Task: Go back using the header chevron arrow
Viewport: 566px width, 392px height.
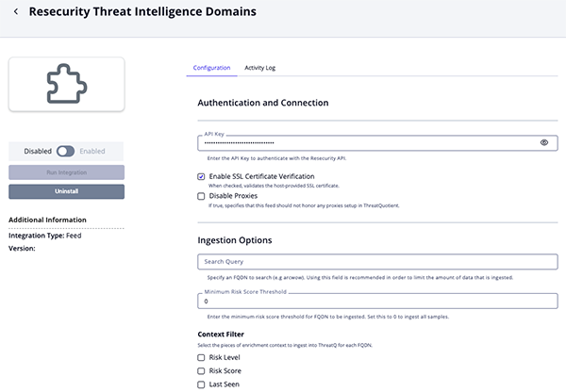Action: [x=15, y=12]
